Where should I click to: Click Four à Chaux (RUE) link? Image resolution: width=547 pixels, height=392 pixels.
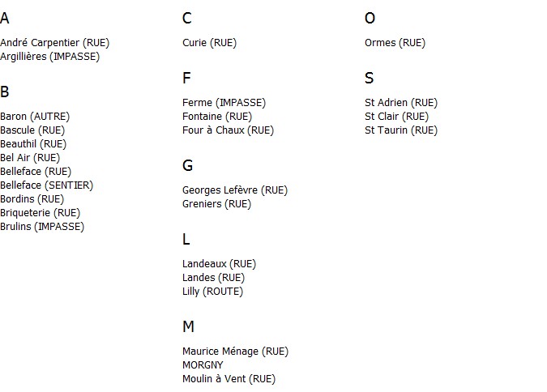click(x=229, y=130)
